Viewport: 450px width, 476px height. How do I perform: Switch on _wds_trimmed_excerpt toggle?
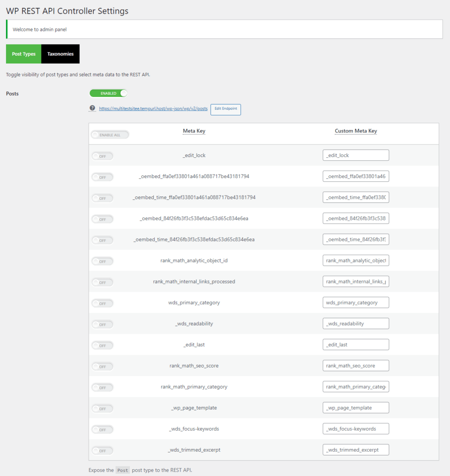102,451
